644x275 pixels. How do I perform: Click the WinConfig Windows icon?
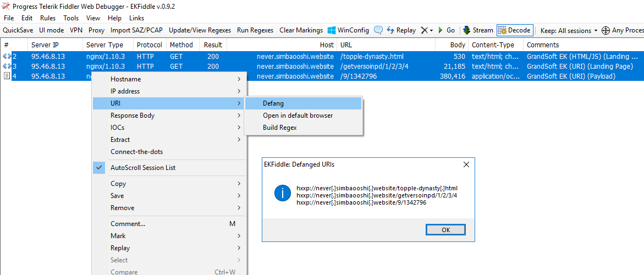point(332,30)
